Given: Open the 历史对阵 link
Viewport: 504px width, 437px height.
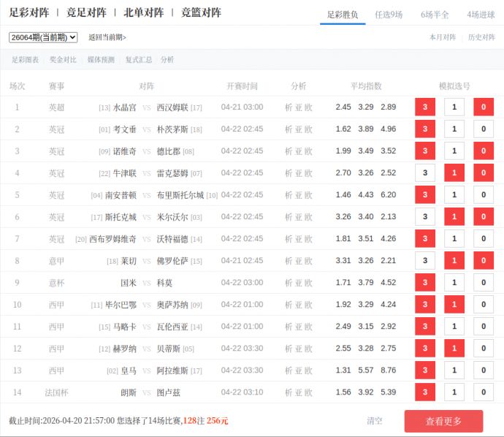Looking at the screenshot, I should [x=481, y=37].
